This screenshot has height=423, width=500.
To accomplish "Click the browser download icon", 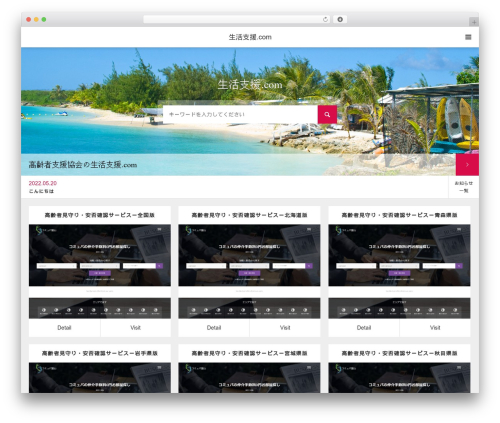I will point(340,19).
